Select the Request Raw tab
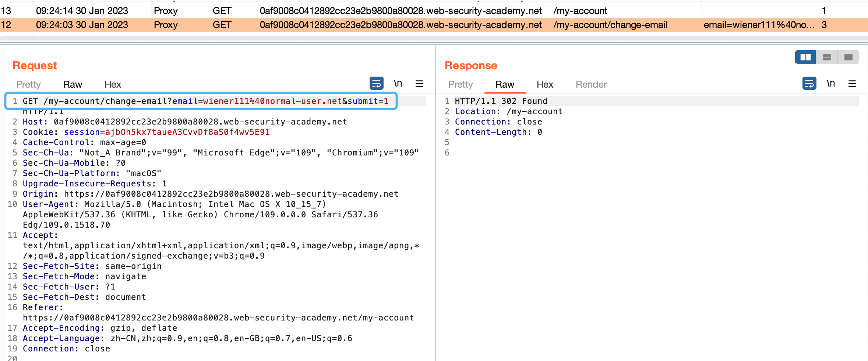 pos(73,84)
